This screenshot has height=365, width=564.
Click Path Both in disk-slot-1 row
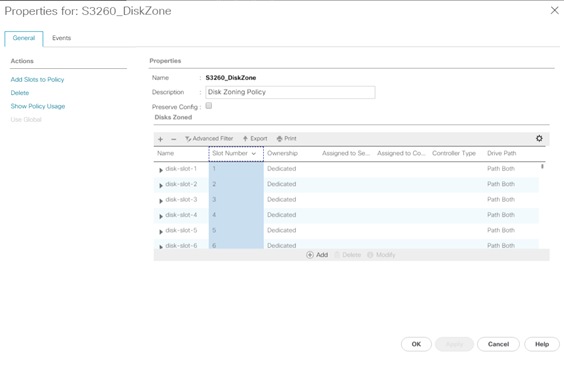click(501, 169)
